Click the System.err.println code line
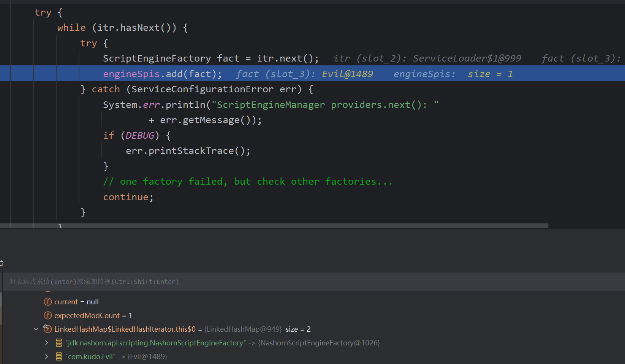 tap(271, 104)
